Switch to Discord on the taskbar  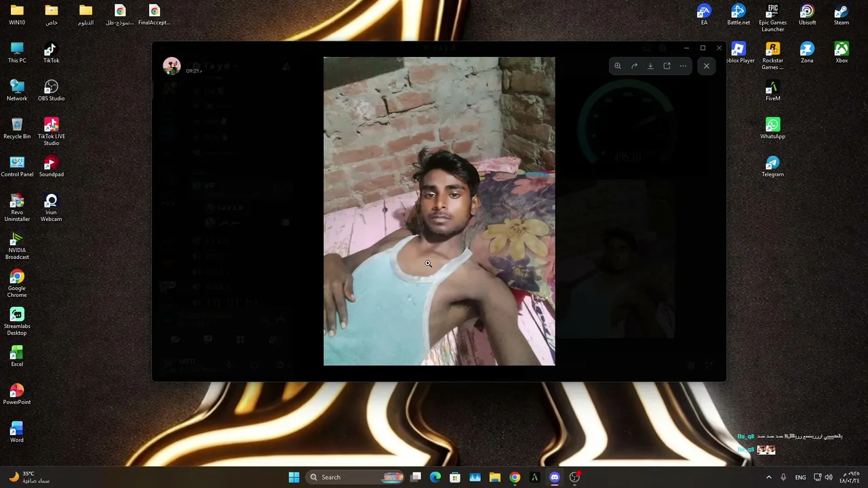[555, 477]
